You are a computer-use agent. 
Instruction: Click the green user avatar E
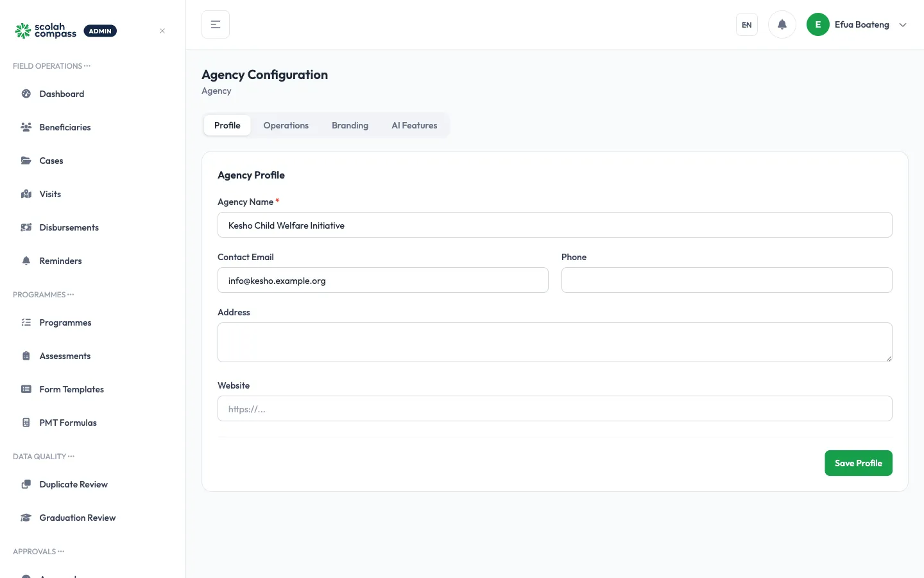pyautogui.click(x=818, y=24)
